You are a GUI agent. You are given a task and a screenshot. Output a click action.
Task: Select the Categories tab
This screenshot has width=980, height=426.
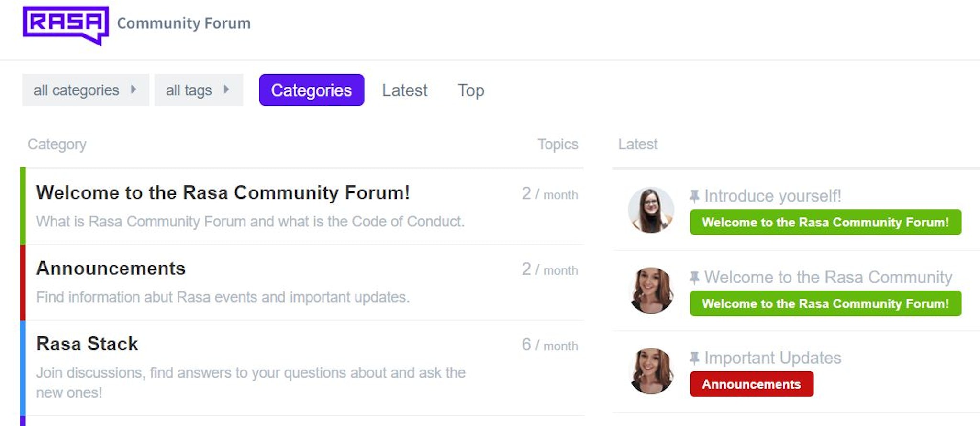point(312,90)
